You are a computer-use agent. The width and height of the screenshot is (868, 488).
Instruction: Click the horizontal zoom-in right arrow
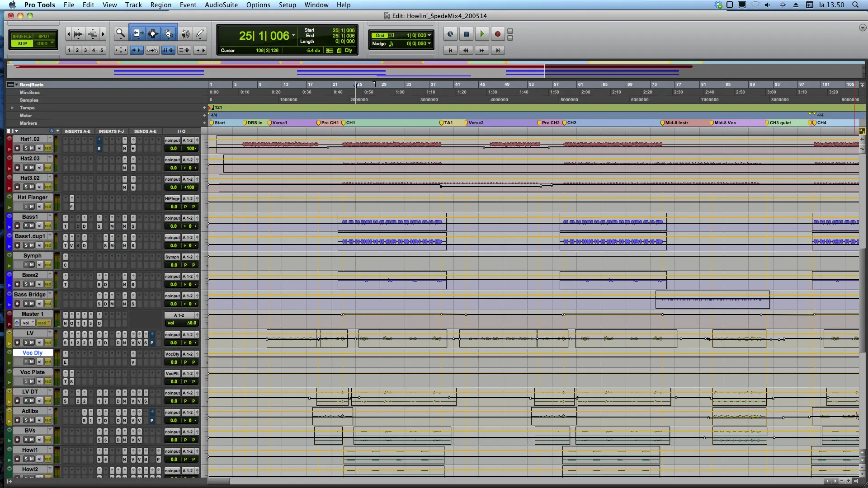click(103, 33)
